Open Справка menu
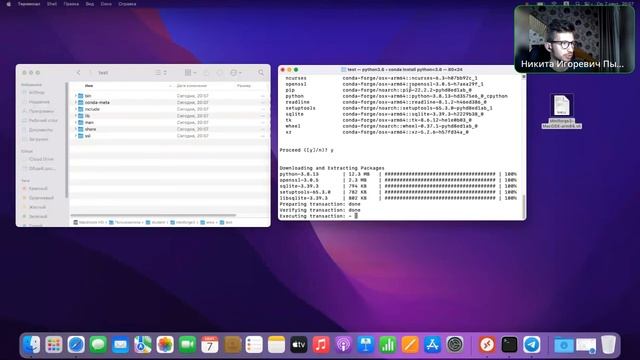Image resolution: width=640 pixels, height=360 pixels. tap(127, 4)
